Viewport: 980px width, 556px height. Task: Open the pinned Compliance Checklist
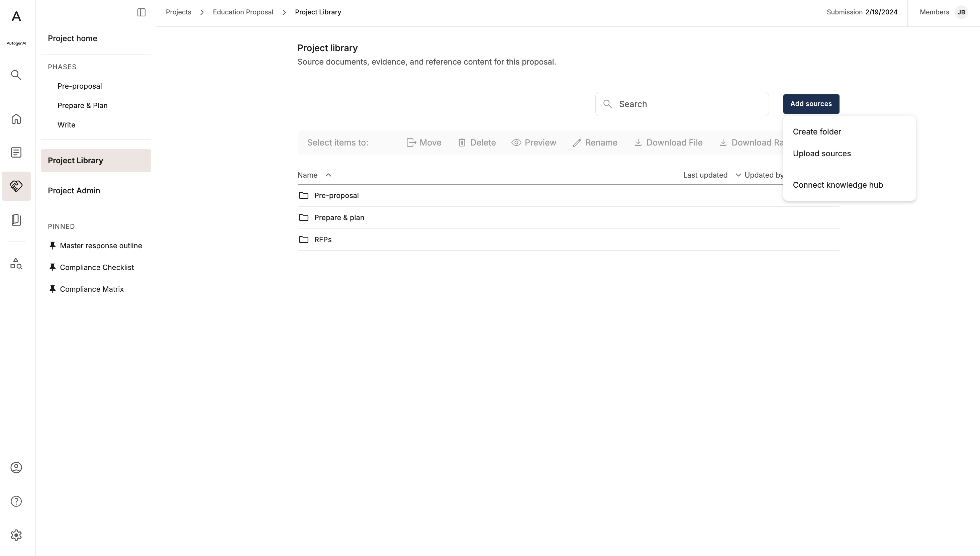[97, 267]
